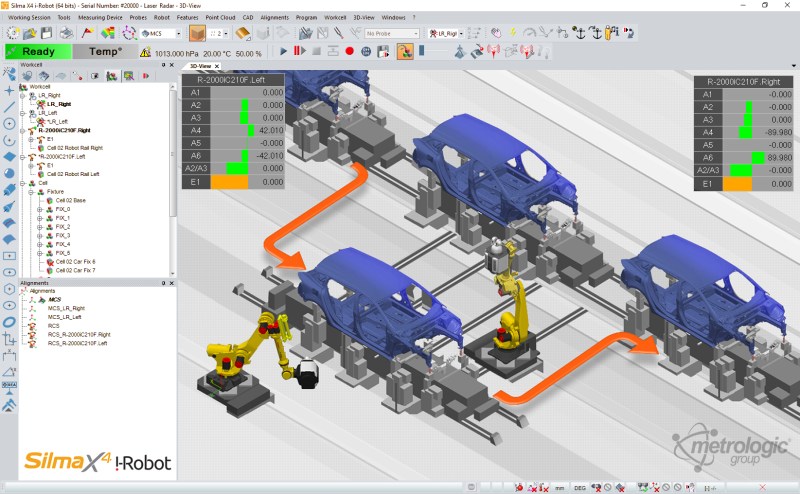
Task: Click the color map icon in toolbar
Action: 108,33
